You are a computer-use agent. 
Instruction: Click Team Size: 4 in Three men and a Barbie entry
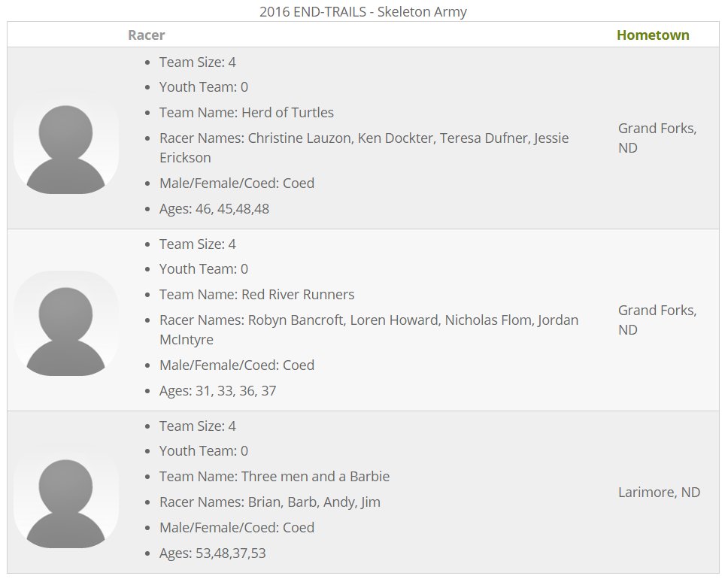pos(197,426)
